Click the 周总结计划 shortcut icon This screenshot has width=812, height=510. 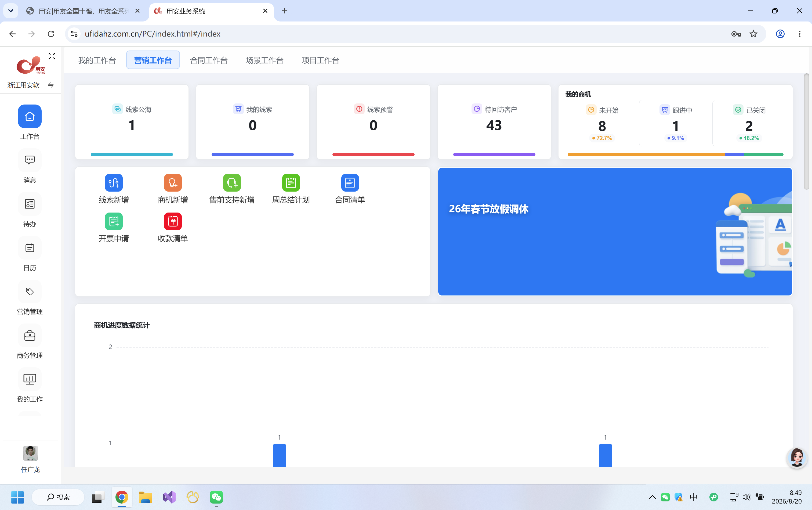pos(291,182)
